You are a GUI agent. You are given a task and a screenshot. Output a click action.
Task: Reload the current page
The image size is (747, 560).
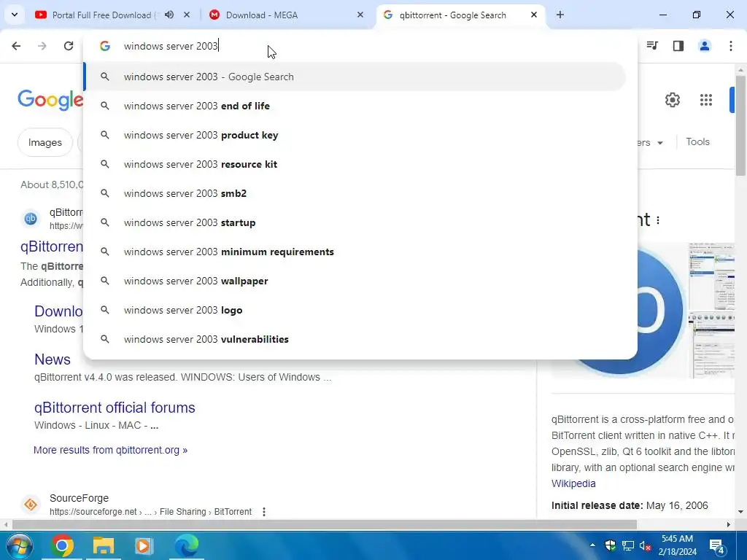click(x=69, y=46)
